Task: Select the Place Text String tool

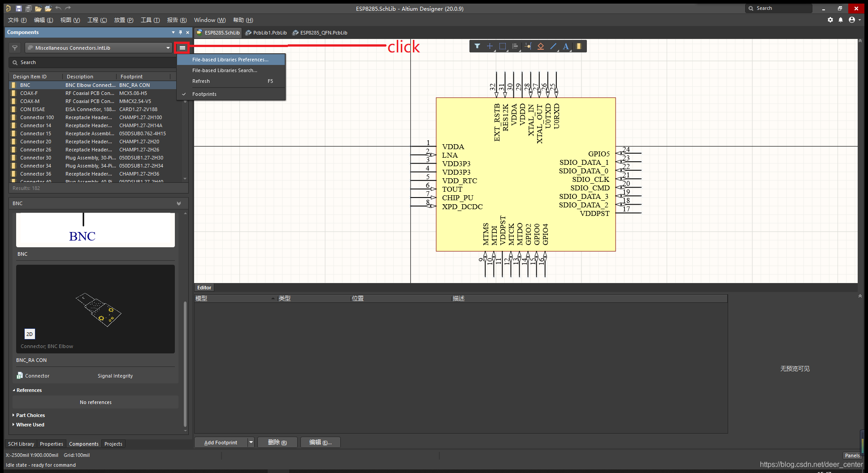Action: [x=566, y=46]
